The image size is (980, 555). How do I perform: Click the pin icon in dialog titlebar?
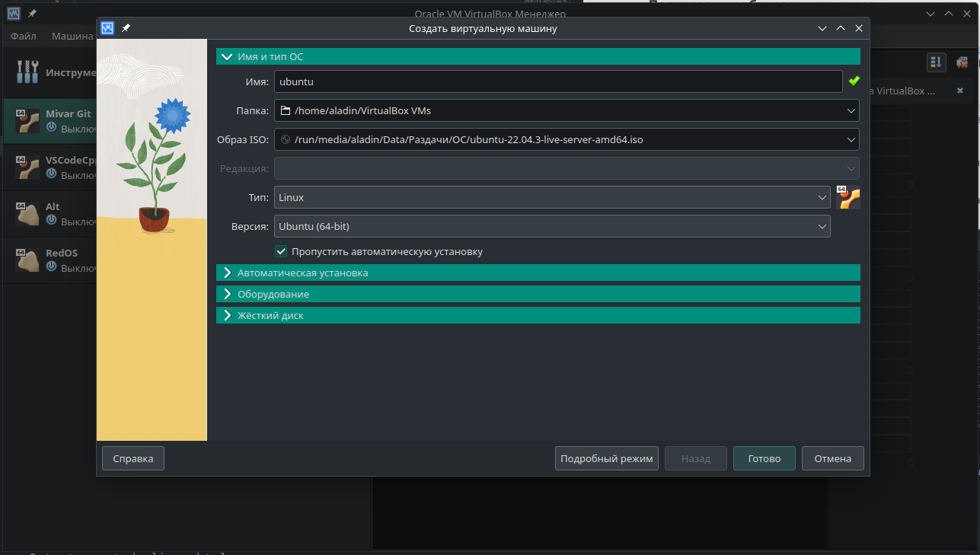click(126, 27)
